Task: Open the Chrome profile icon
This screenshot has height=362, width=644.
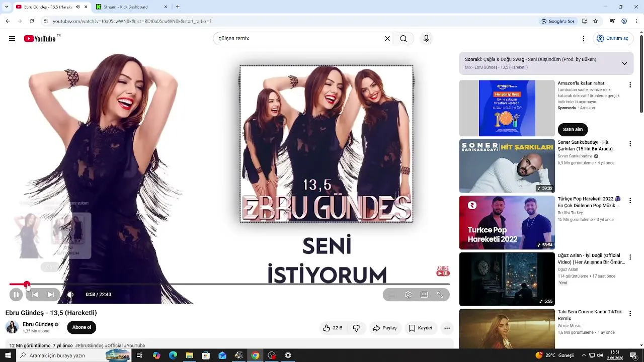Action: [624, 21]
